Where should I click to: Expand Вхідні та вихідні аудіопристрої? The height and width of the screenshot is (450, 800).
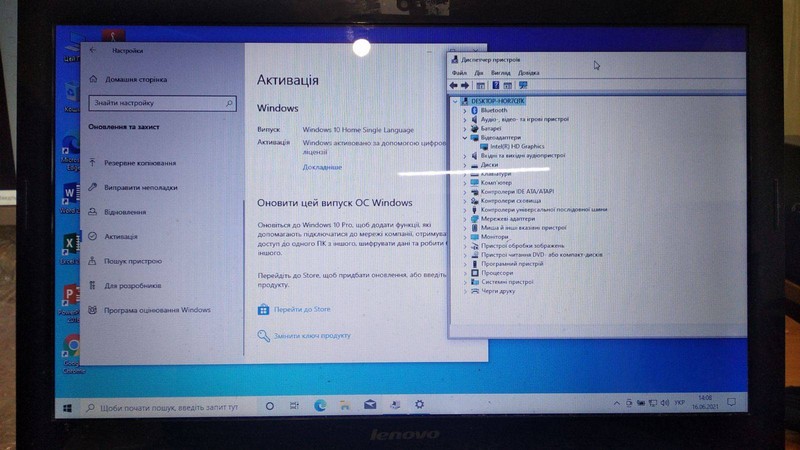pos(465,156)
